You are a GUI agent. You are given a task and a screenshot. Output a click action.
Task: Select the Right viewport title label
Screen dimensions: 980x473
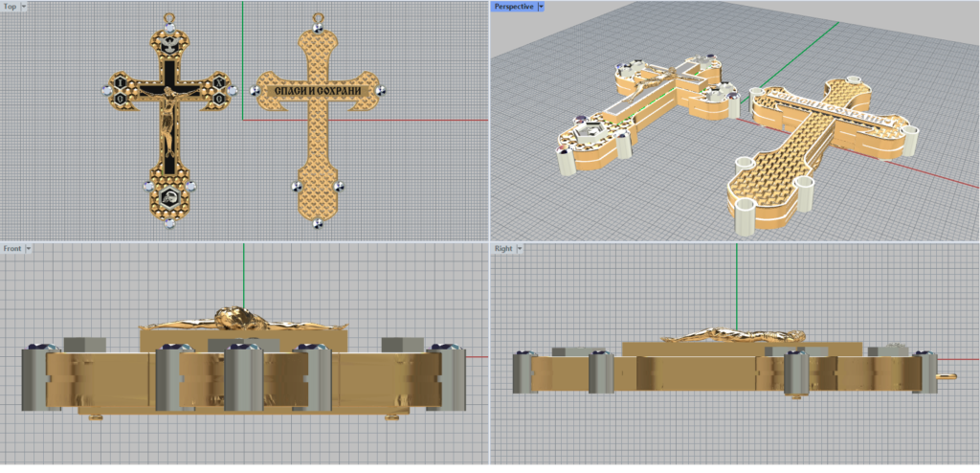coord(503,248)
